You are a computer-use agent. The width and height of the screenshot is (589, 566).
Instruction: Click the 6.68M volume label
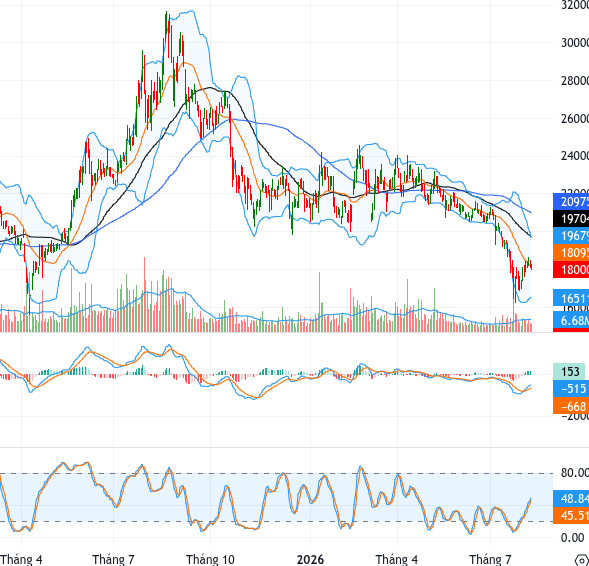(571, 320)
